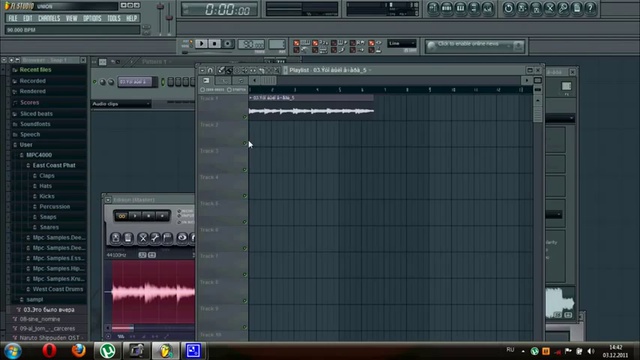The height and width of the screenshot is (360, 640).
Task: Mute Track 2 via its green LED
Action: pyautogui.click(x=245, y=143)
